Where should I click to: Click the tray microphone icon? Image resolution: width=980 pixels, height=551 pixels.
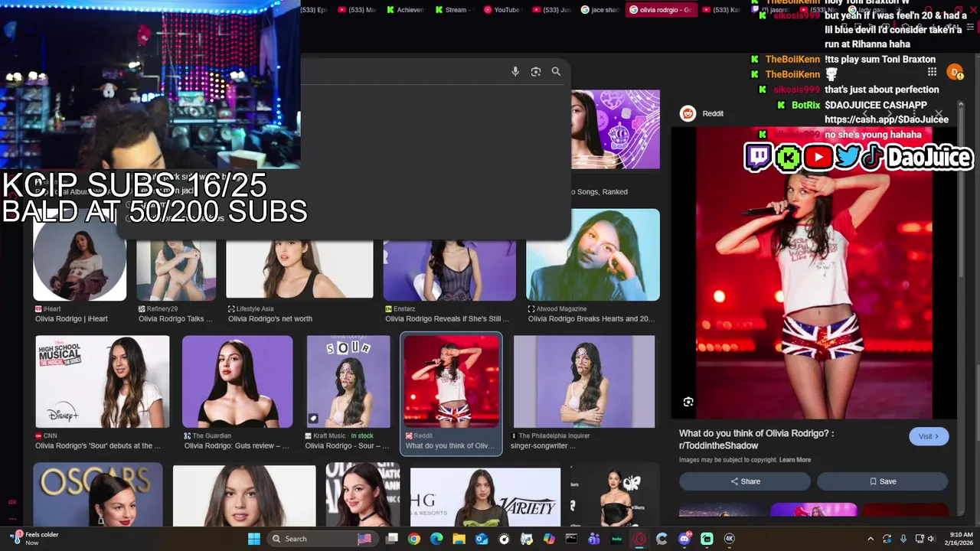[903, 539]
